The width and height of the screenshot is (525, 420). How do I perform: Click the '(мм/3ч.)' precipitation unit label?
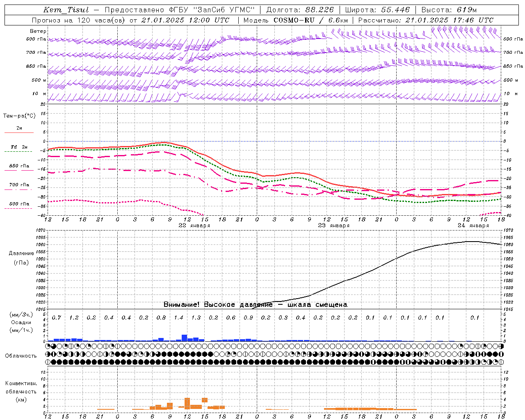[21, 315]
